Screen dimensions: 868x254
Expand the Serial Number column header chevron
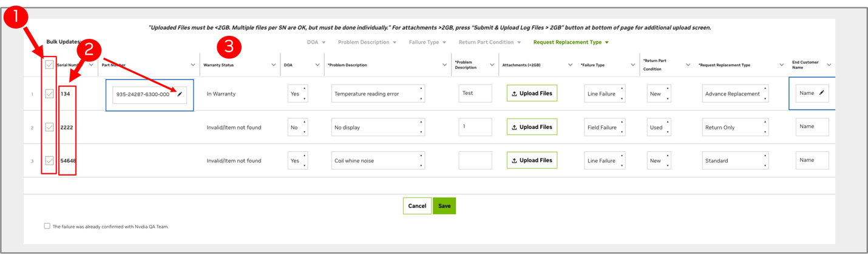click(x=91, y=65)
